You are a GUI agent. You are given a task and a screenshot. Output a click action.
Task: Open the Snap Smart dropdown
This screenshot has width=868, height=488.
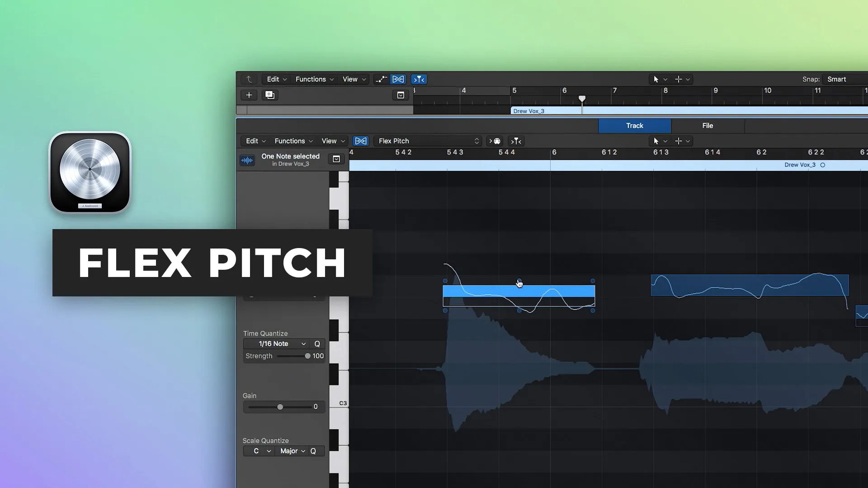point(845,79)
